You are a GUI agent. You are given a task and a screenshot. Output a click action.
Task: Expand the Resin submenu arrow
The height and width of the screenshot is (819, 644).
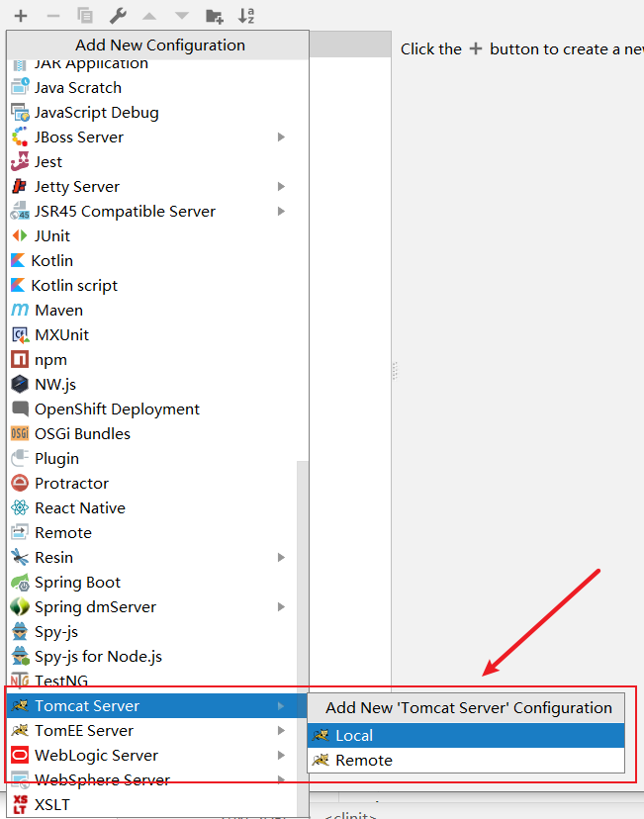point(281,557)
